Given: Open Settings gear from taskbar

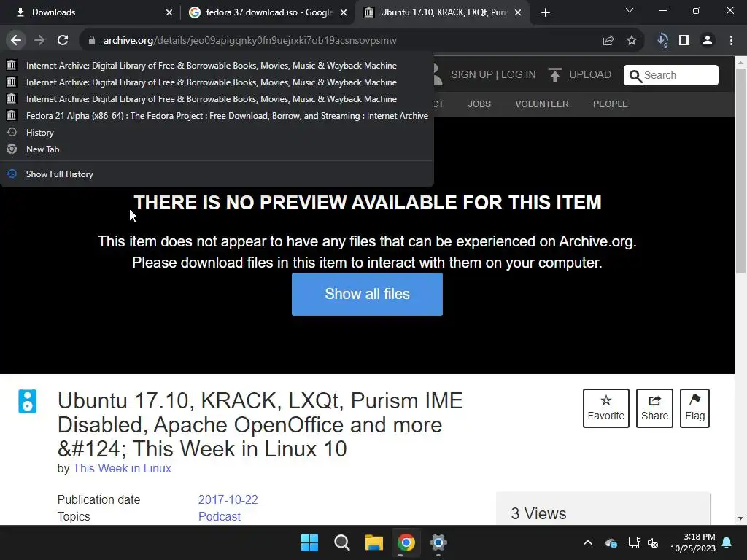Looking at the screenshot, I should [x=438, y=542].
